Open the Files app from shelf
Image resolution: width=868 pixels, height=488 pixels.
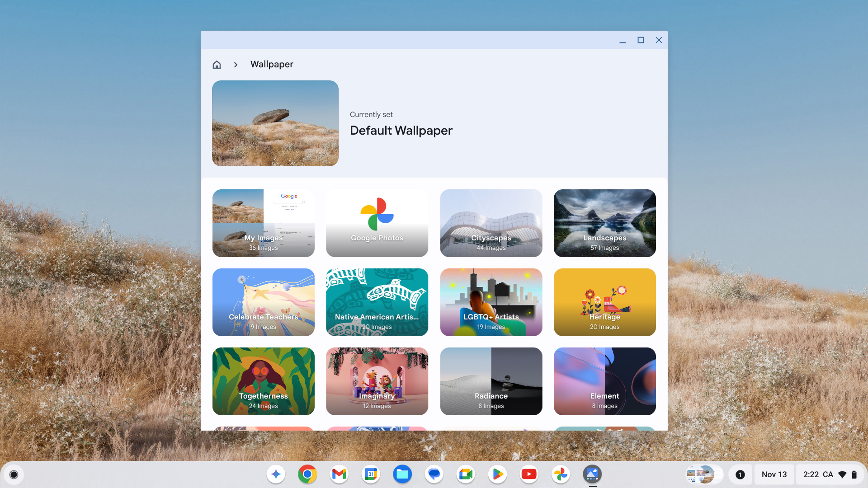pyautogui.click(x=402, y=474)
